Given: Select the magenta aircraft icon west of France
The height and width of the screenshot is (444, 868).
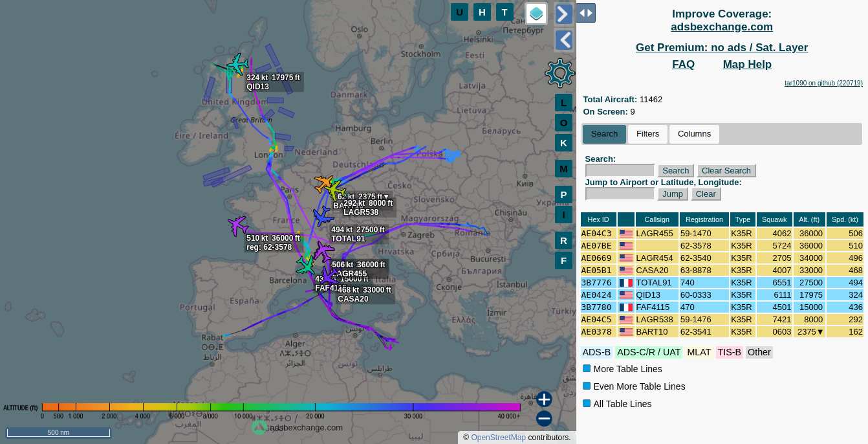Looking at the screenshot, I should click(238, 226).
